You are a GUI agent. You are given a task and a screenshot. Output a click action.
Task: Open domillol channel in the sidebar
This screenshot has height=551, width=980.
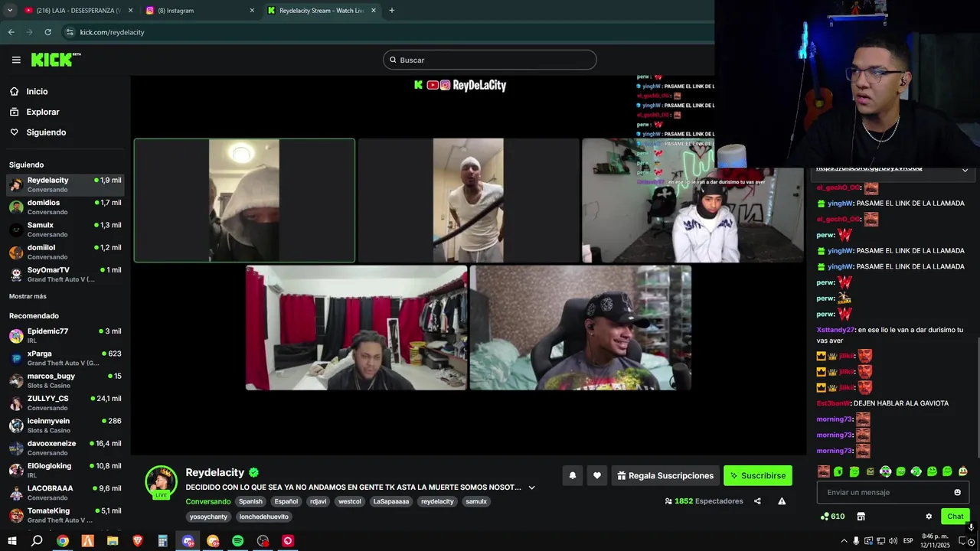65,252
